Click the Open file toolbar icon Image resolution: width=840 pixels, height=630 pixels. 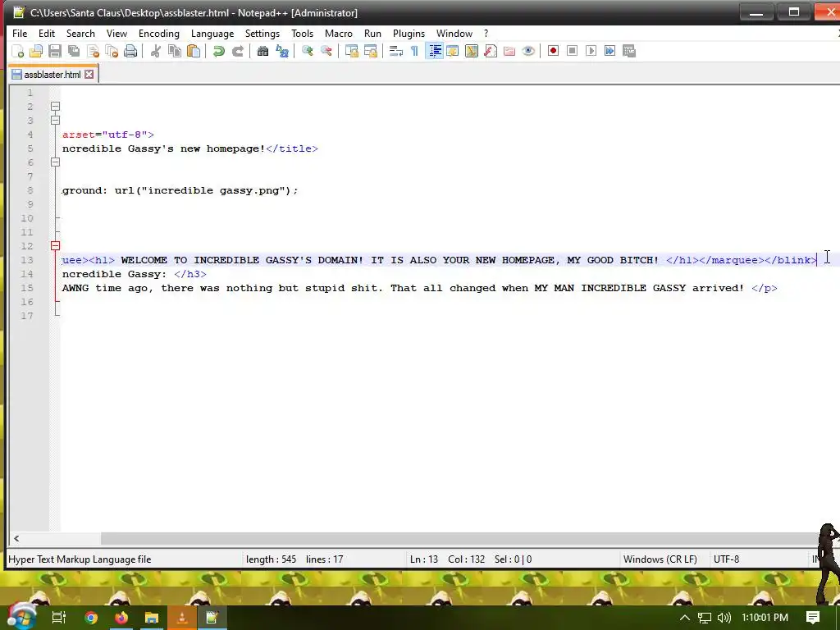(36, 51)
